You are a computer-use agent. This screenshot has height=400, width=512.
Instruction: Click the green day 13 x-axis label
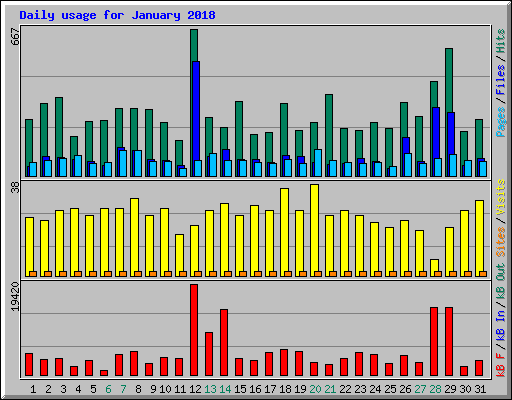(210, 389)
